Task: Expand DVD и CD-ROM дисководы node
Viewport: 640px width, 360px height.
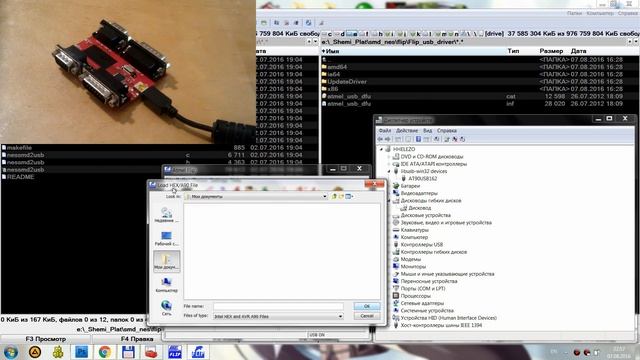Action: point(389,157)
